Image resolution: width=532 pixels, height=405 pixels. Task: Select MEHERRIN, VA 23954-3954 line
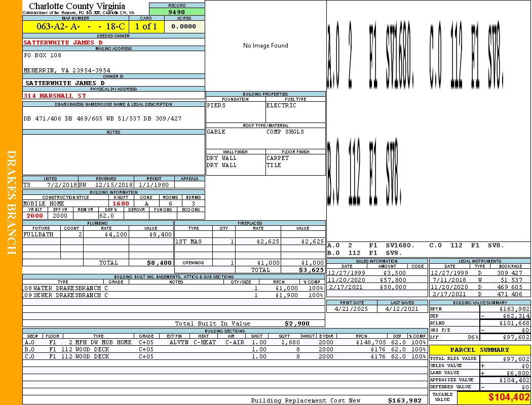click(67, 70)
